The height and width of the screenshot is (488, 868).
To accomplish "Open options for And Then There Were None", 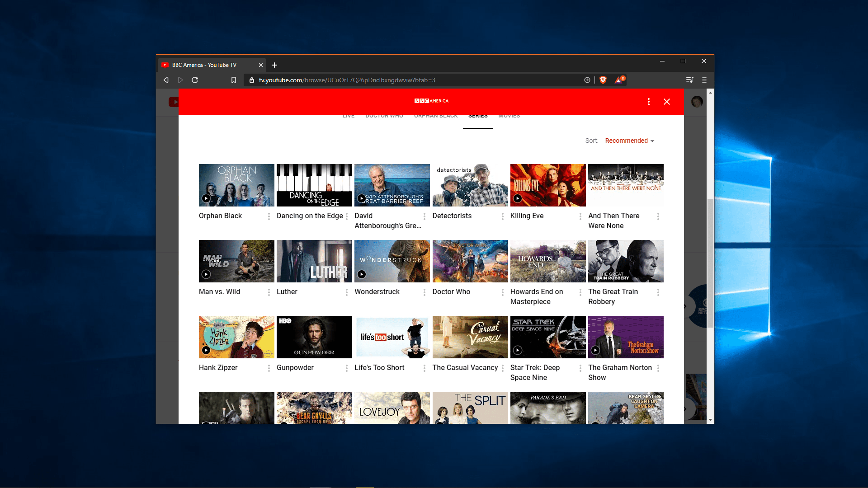I will [x=658, y=216].
